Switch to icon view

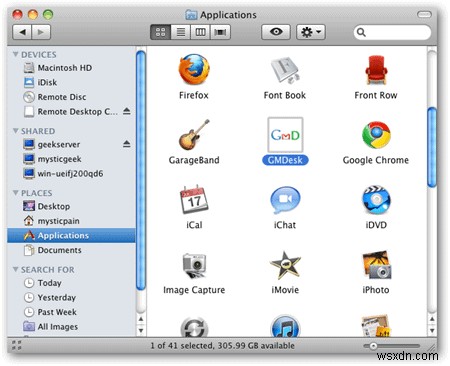[x=160, y=32]
